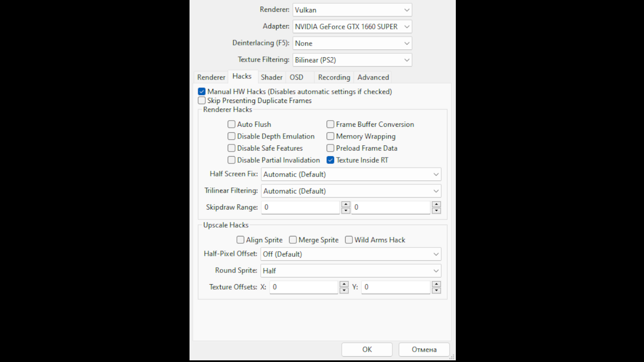Check the Align Sprite option
Viewport: 644px width, 362px height.
click(240, 240)
